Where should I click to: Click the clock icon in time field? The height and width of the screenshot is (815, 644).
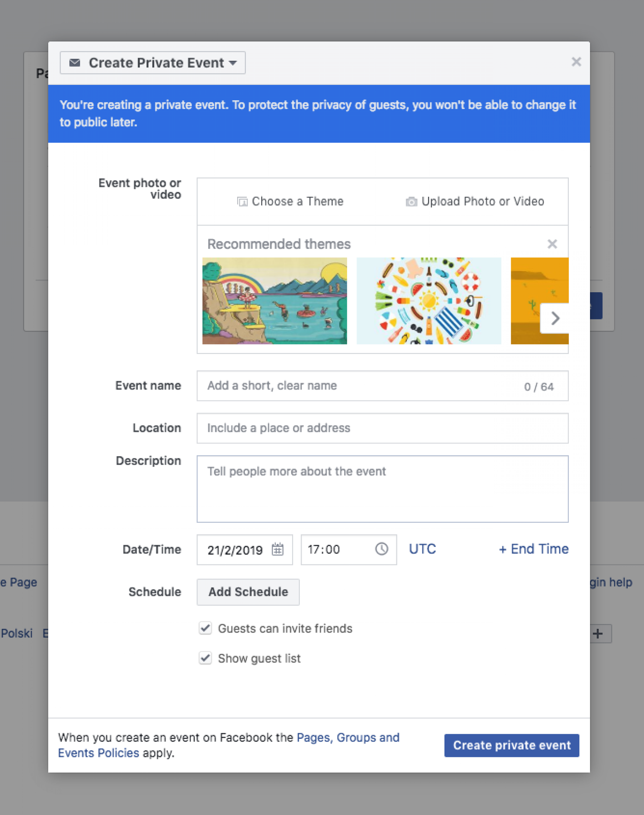[x=381, y=549]
